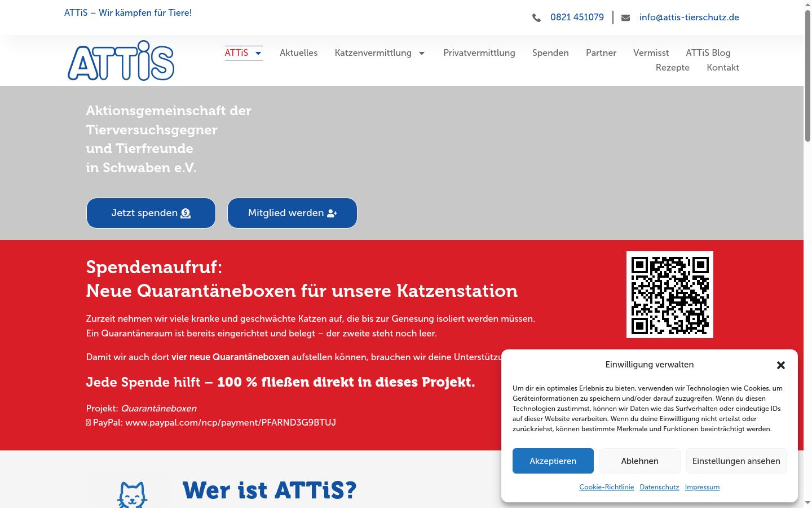The image size is (812, 508).
Task: Navigate to the Spenden page
Action: [x=550, y=52]
